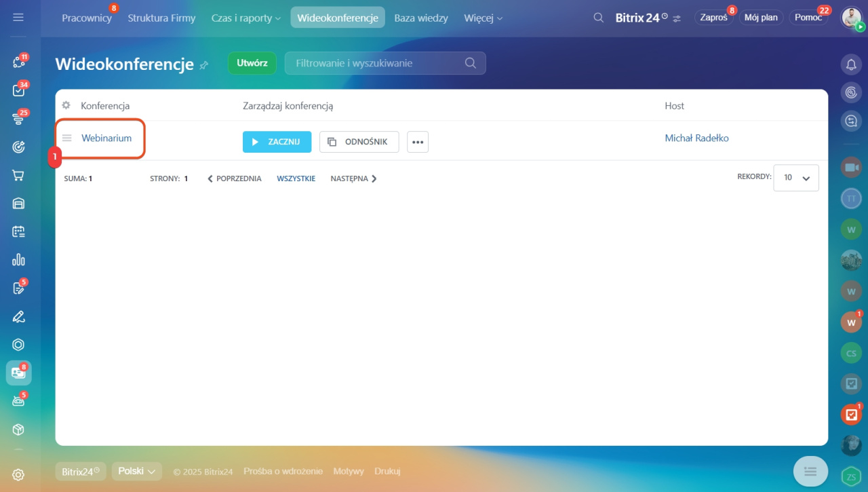Open the video camera icon on right panel

tap(851, 167)
